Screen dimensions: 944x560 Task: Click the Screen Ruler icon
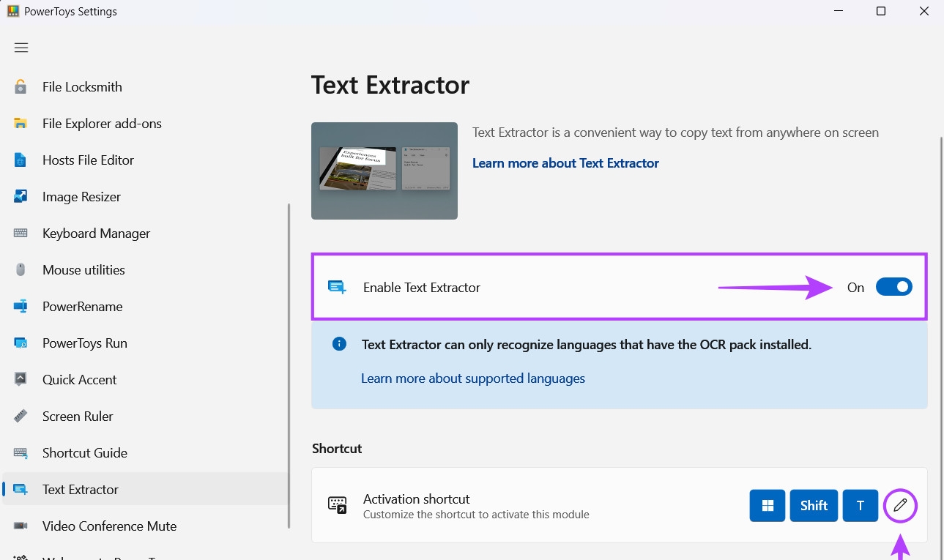pos(21,416)
